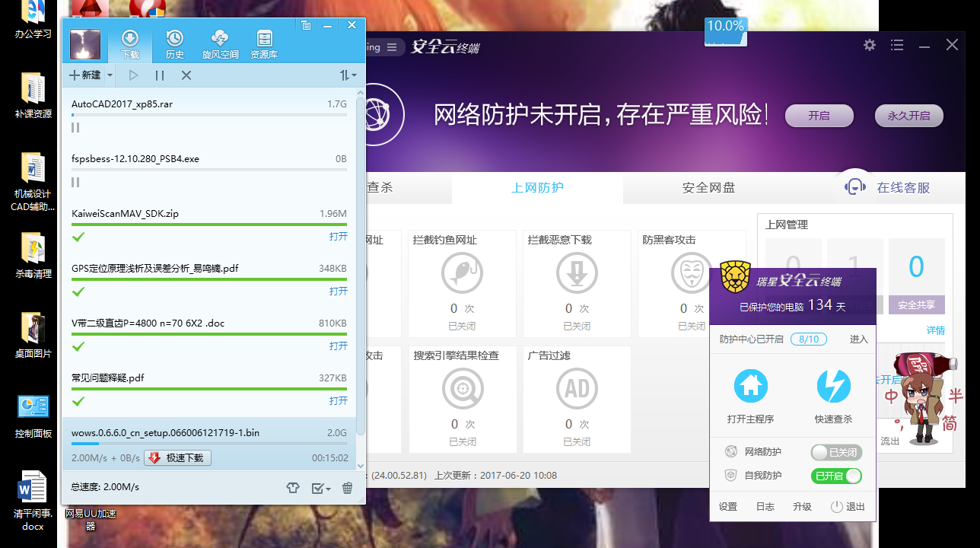This screenshot has height=548, width=980.
Task: Open the 资源库 resource library tab
Action: click(x=264, y=45)
